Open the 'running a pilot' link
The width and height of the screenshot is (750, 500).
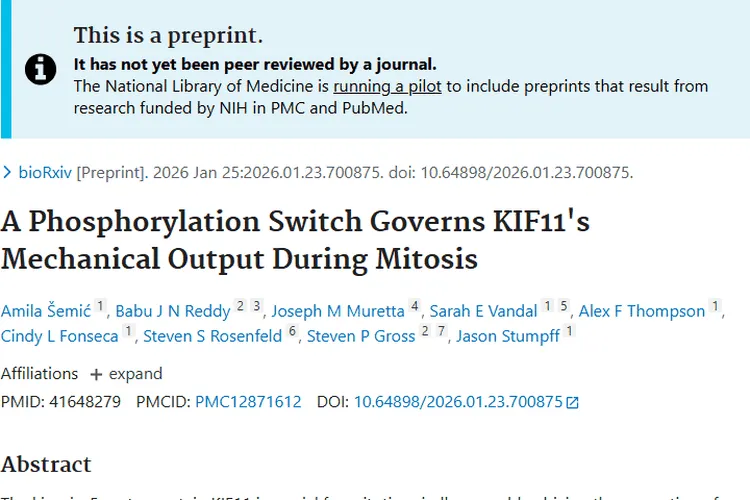(387, 86)
